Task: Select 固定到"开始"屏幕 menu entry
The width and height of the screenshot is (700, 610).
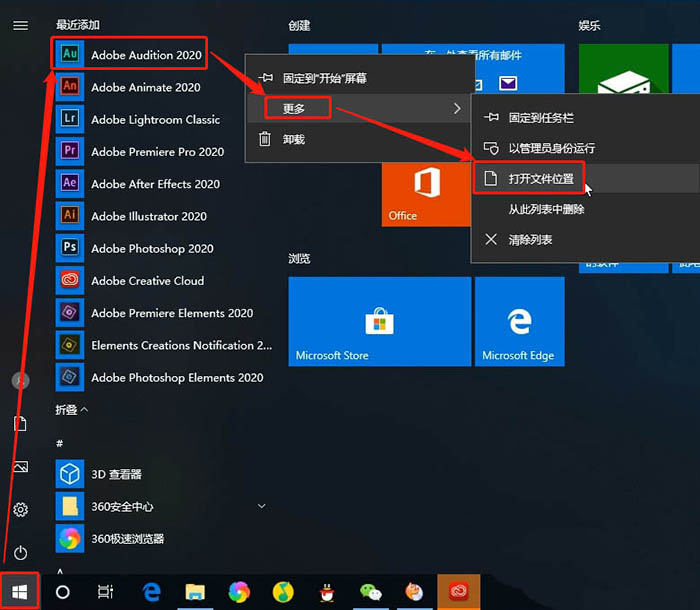Action: pos(359,79)
